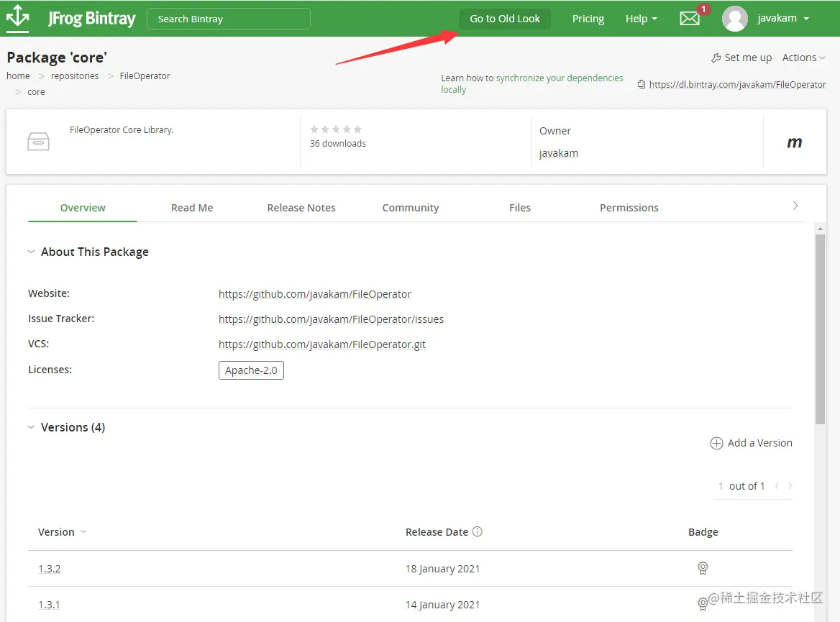Open the Community tab
Screen dimensions: 840x622
(x=411, y=207)
